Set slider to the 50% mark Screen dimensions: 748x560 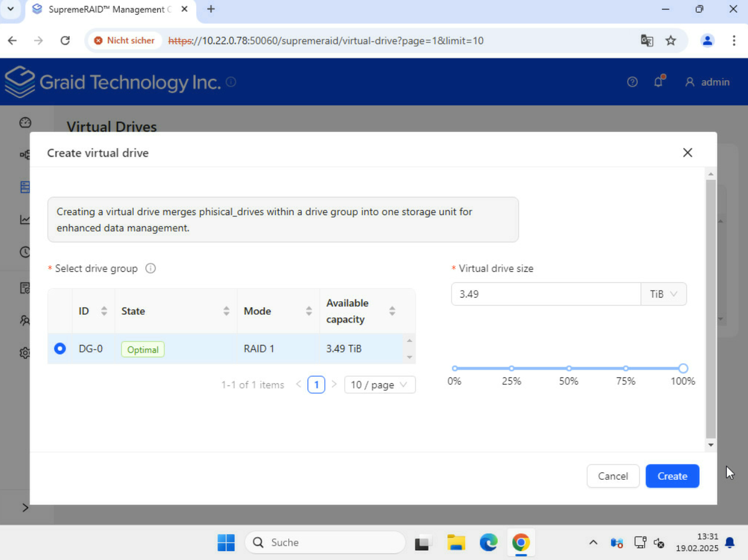click(569, 368)
